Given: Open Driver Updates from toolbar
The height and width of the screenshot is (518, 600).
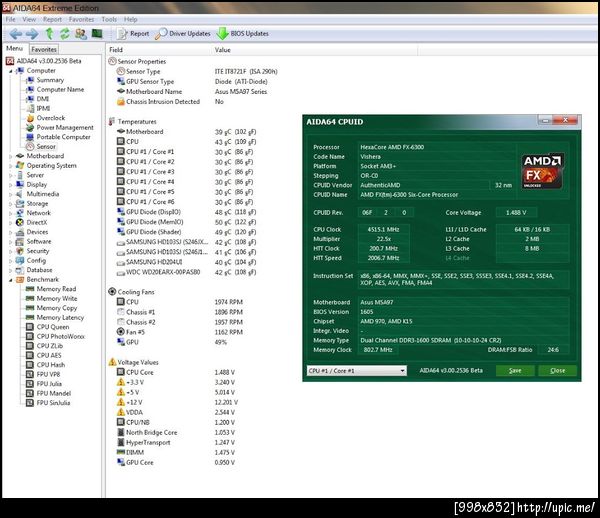Looking at the screenshot, I should pyautogui.click(x=183, y=34).
